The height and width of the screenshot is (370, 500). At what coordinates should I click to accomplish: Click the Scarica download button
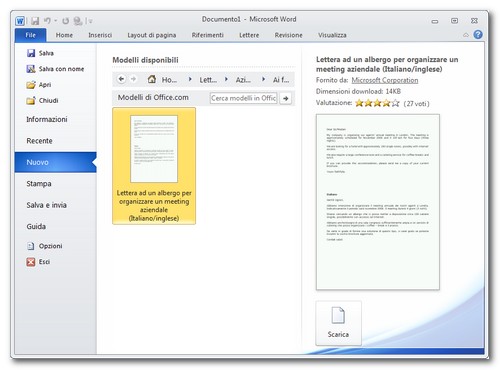click(338, 323)
